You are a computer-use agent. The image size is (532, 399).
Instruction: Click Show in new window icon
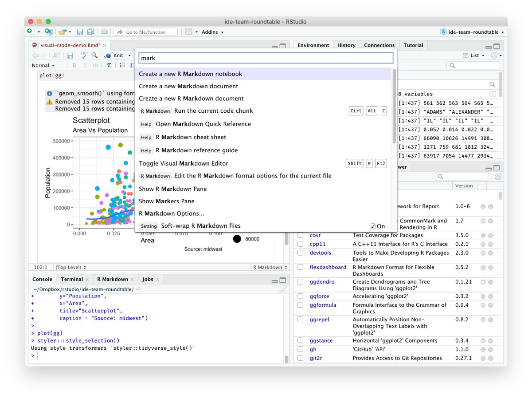[57, 55]
